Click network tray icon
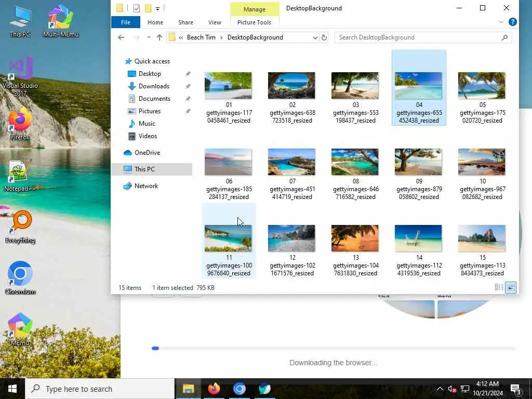The height and width of the screenshot is (399, 532). [x=465, y=389]
